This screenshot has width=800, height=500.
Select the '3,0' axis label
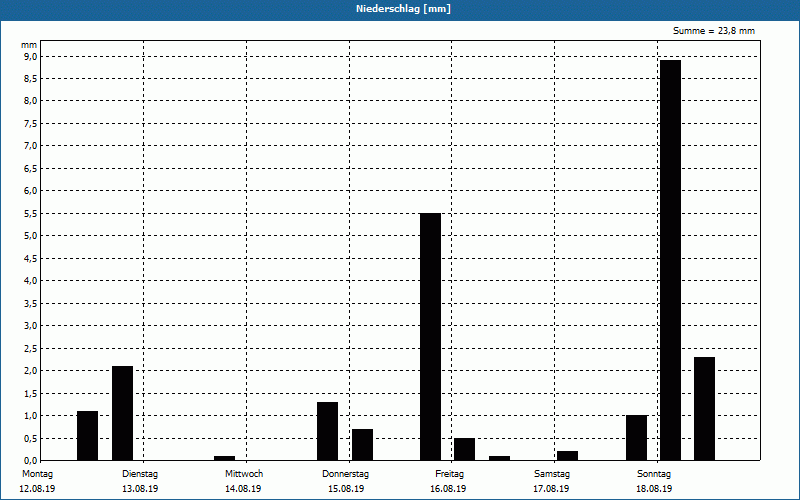click(x=31, y=326)
